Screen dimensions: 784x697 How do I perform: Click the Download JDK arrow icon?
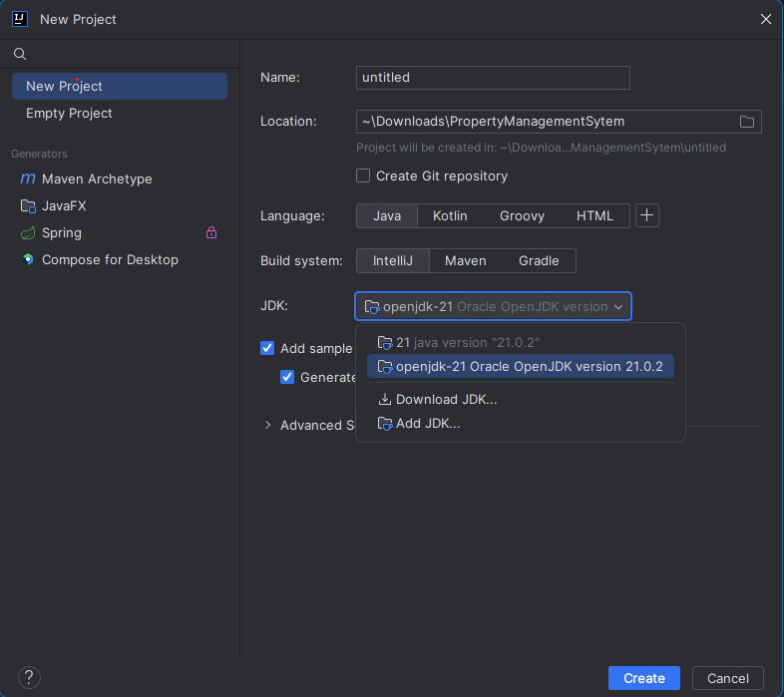[x=384, y=399]
